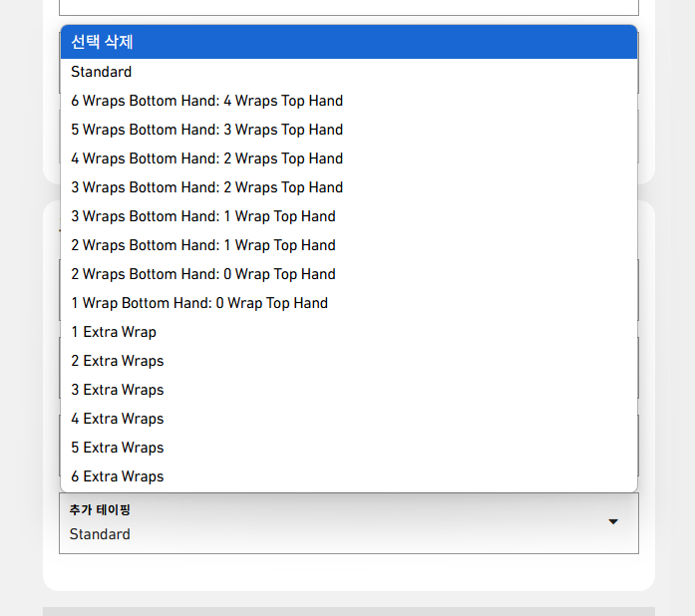Pick 4 Wraps Bottom Hand: 2 Wraps Top Hand
Image resolution: width=695 pixels, height=616 pixels.
click(x=349, y=158)
